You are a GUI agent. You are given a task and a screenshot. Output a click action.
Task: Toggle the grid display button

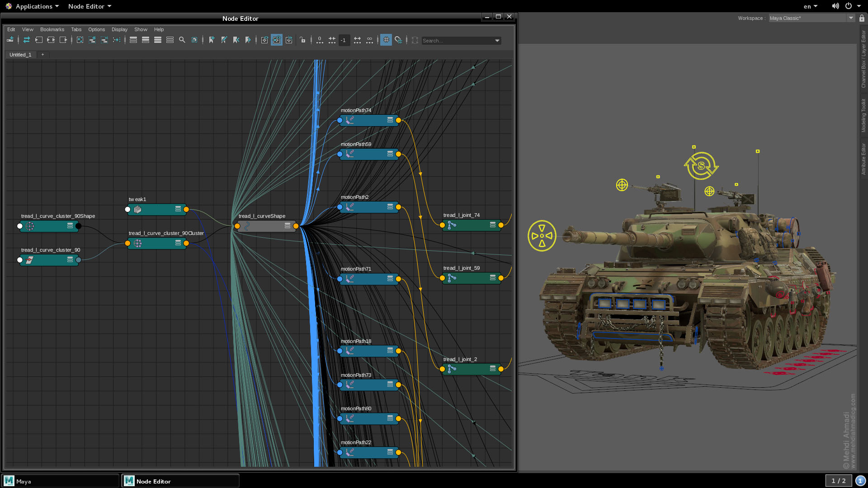click(x=386, y=40)
